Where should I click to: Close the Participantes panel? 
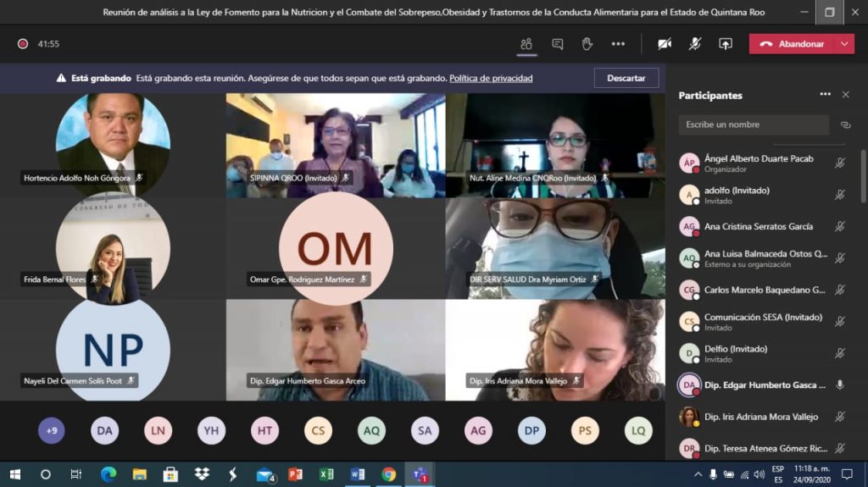845,95
